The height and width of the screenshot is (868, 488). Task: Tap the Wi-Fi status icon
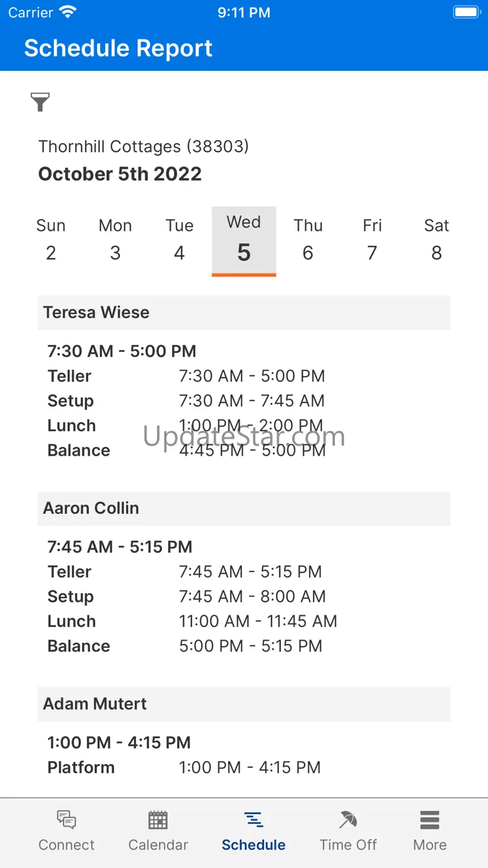click(67, 12)
